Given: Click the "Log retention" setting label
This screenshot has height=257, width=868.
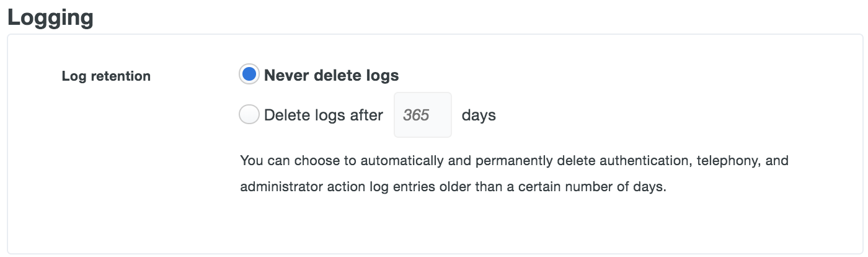Looking at the screenshot, I should (106, 76).
